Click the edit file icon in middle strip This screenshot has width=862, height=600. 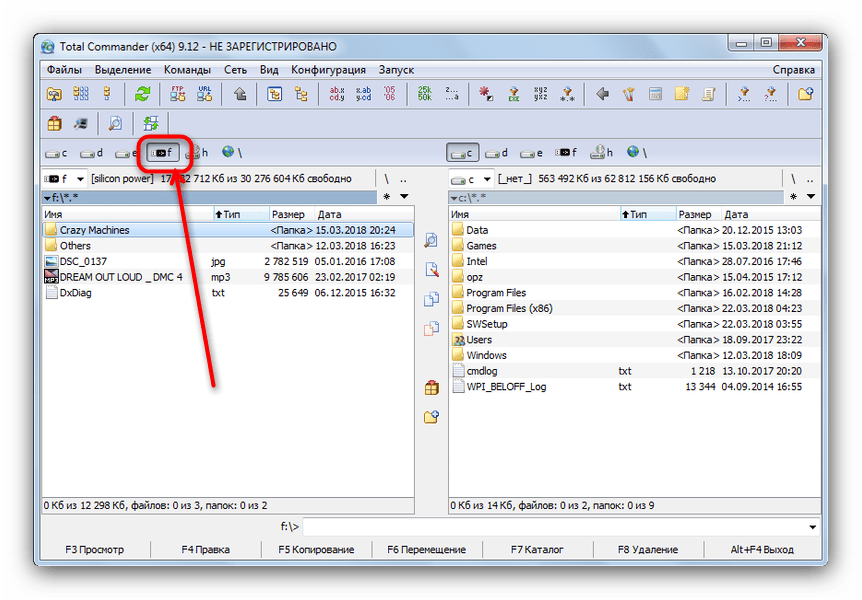pyautogui.click(x=432, y=269)
